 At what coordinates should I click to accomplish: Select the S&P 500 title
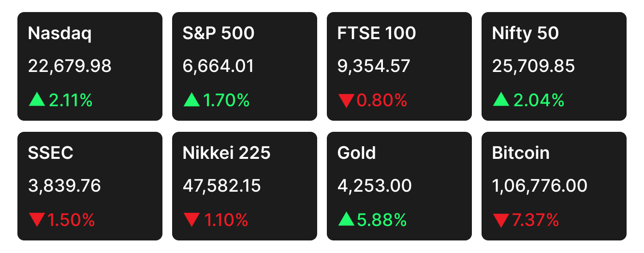(x=219, y=33)
